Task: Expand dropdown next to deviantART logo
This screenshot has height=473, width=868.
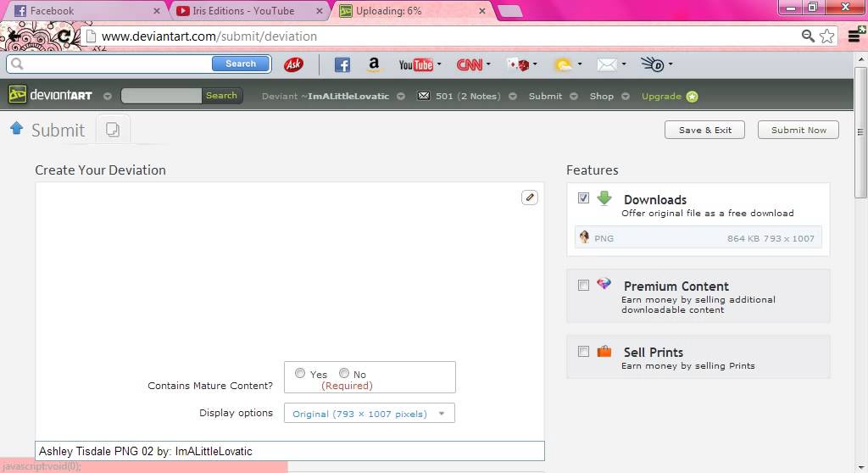Action: (108, 96)
